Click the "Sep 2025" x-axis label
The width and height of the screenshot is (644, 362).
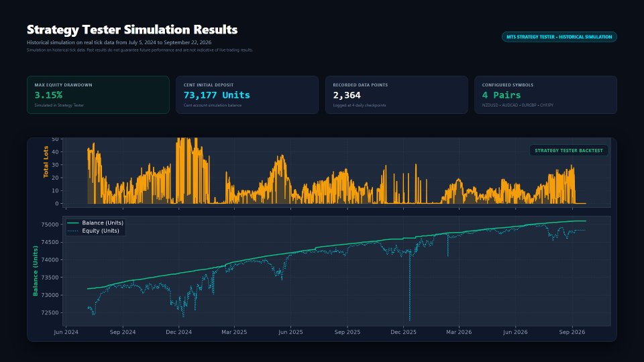tap(347, 332)
